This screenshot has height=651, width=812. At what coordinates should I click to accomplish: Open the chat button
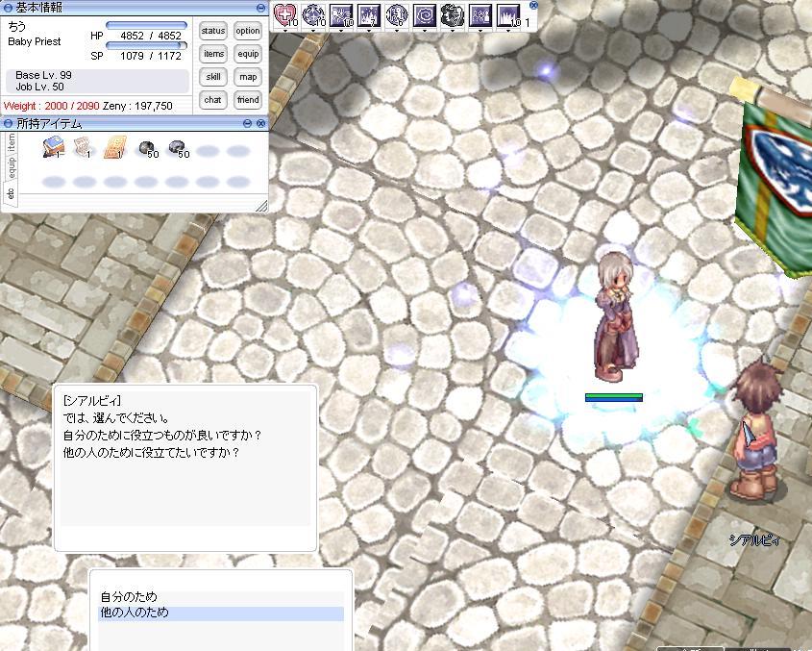coord(213,100)
